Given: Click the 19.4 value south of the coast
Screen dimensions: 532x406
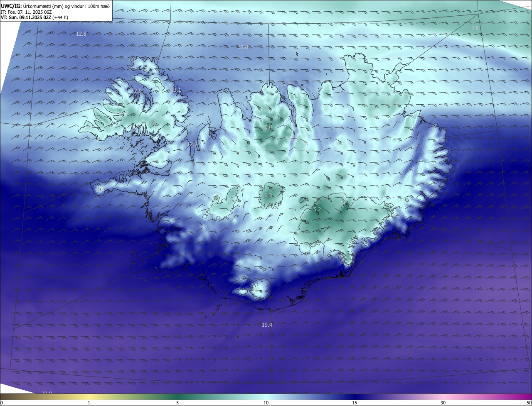Looking at the screenshot, I should (x=267, y=325).
